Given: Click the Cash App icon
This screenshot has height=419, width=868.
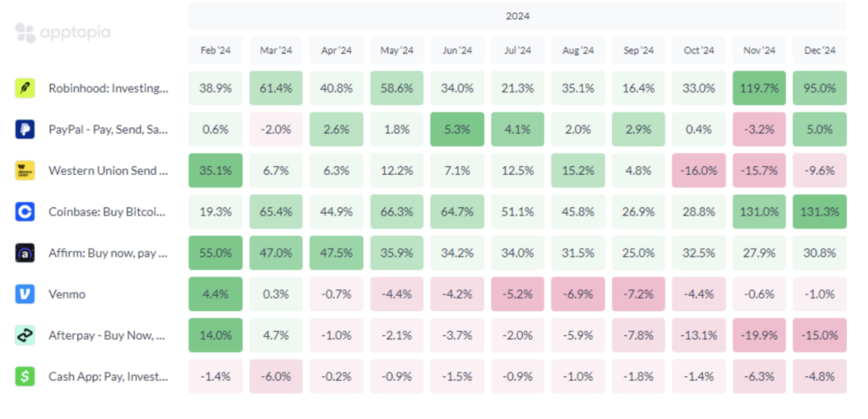Looking at the screenshot, I should coord(25,376).
